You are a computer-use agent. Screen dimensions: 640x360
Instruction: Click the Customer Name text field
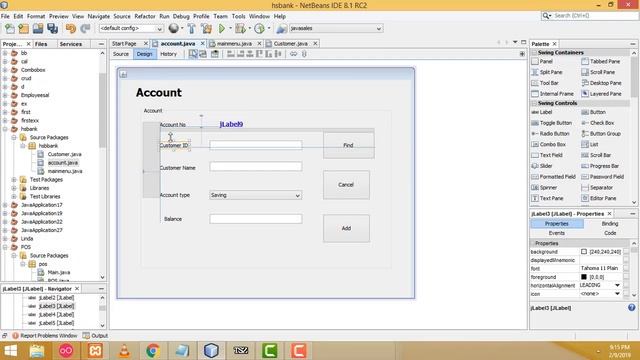coord(256,167)
